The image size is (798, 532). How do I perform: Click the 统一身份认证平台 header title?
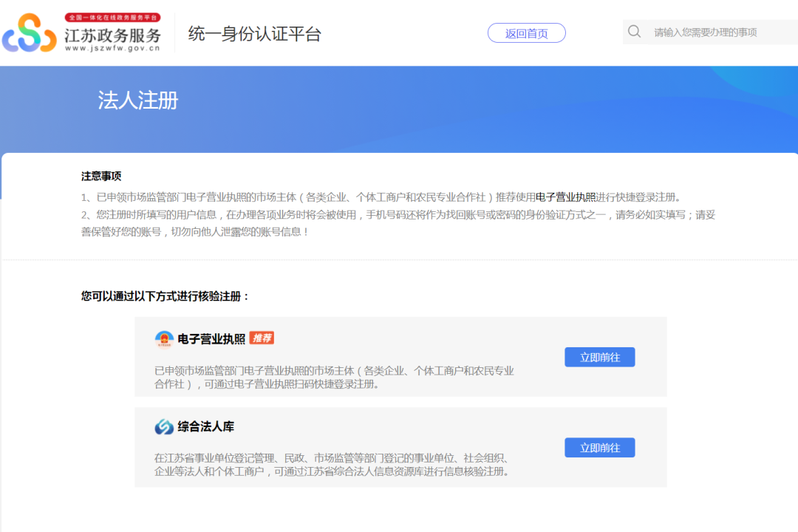[255, 34]
